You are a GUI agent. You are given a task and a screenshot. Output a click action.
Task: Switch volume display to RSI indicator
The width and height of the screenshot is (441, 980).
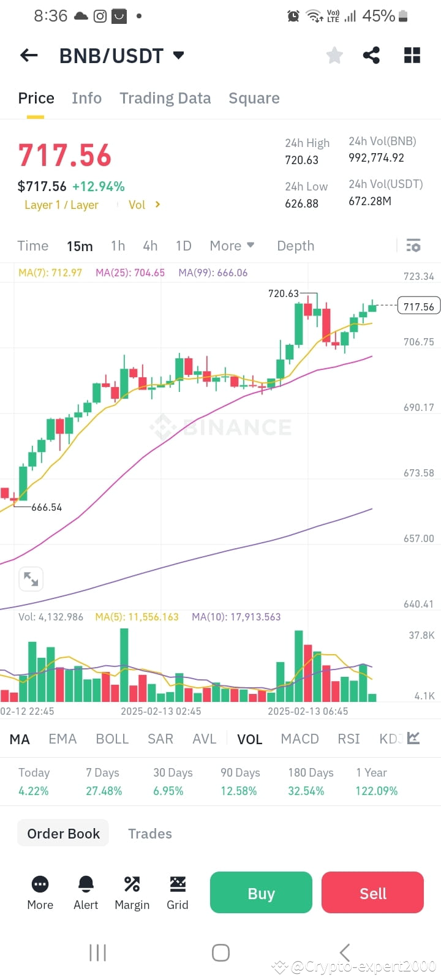point(348,739)
